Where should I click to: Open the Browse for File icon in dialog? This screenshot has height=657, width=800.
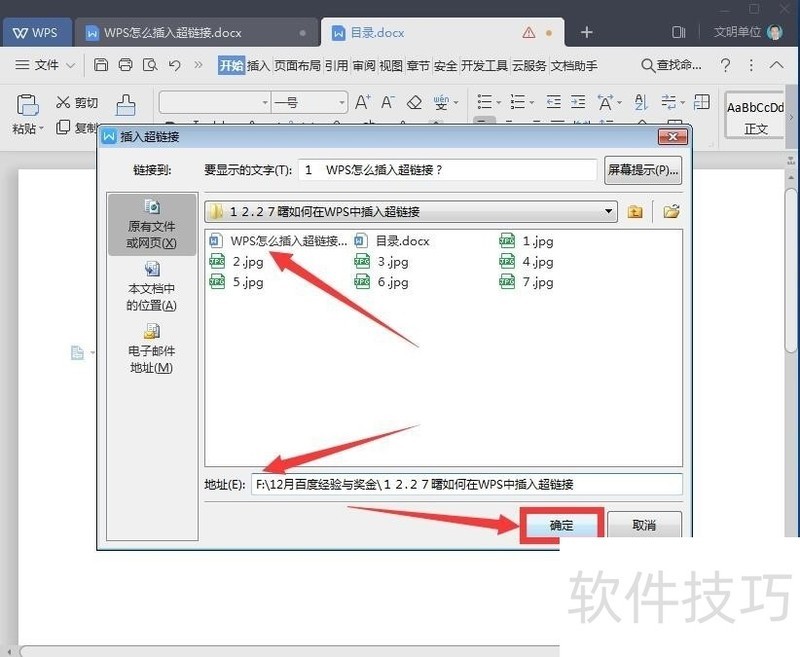tap(671, 212)
